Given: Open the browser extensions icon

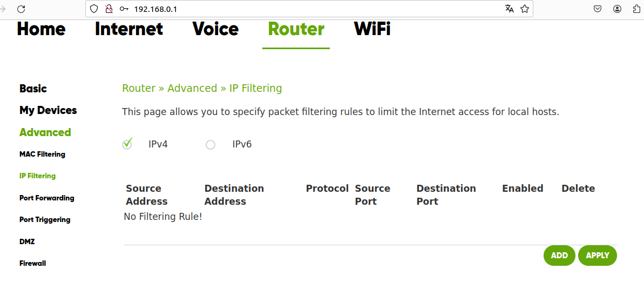Looking at the screenshot, I should (636, 9).
